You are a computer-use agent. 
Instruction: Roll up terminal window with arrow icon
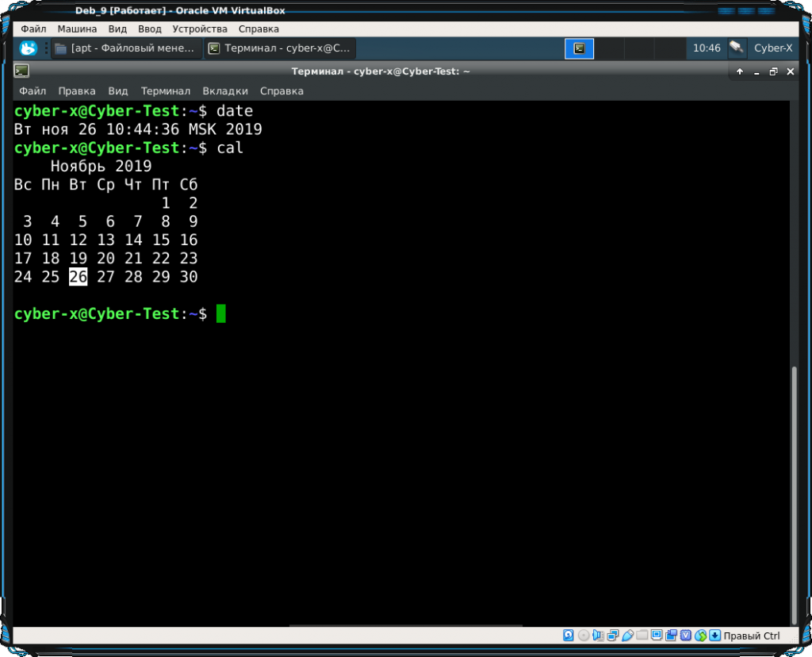(x=740, y=71)
